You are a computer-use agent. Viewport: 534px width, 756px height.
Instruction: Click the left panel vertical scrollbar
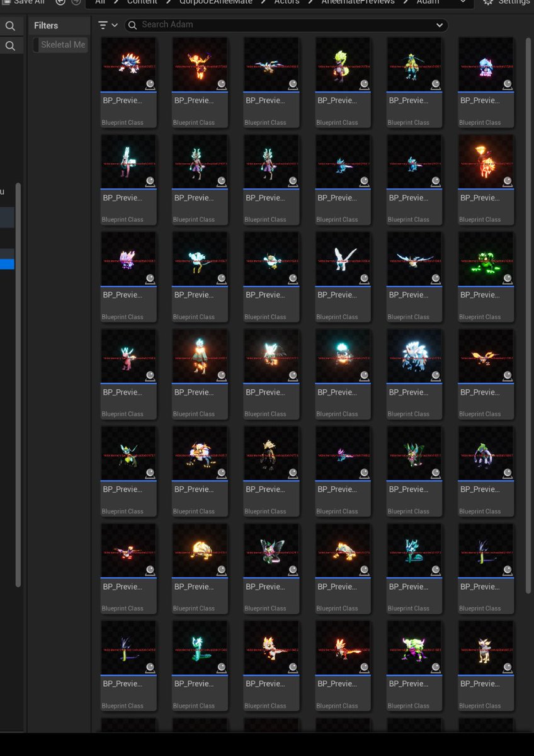tap(18, 384)
